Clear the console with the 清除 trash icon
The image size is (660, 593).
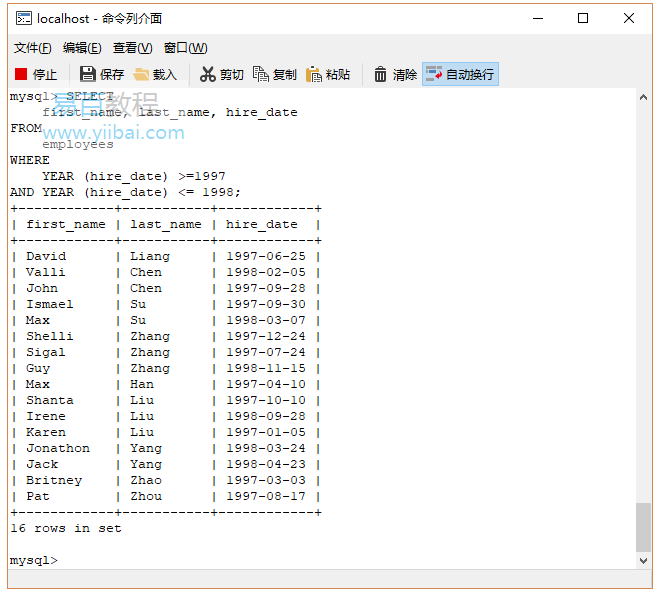click(x=395, y=74)
